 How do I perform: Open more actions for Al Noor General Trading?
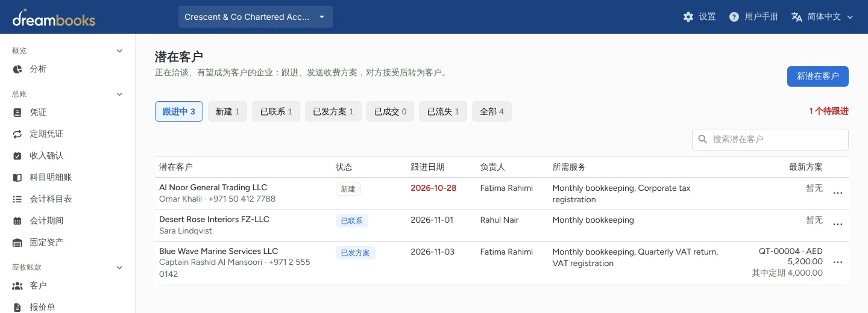point(838,193)
